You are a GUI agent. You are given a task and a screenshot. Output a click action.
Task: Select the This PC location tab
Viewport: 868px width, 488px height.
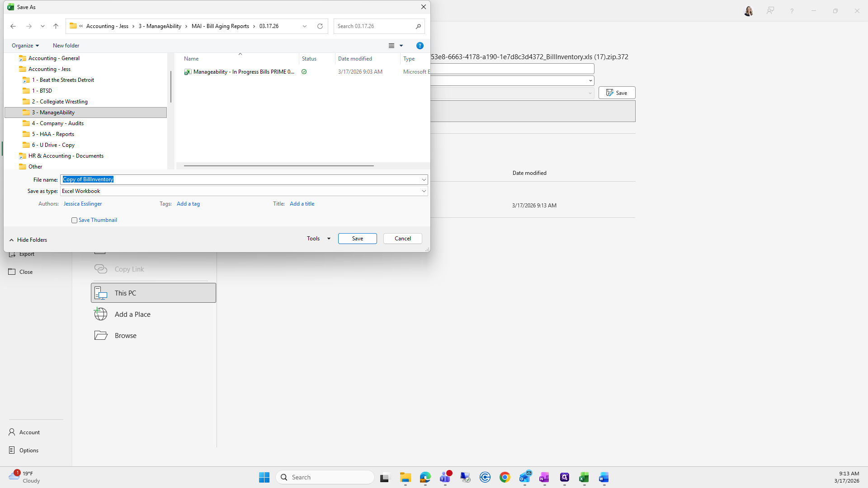pyautogui.click(x=153, y=293)
